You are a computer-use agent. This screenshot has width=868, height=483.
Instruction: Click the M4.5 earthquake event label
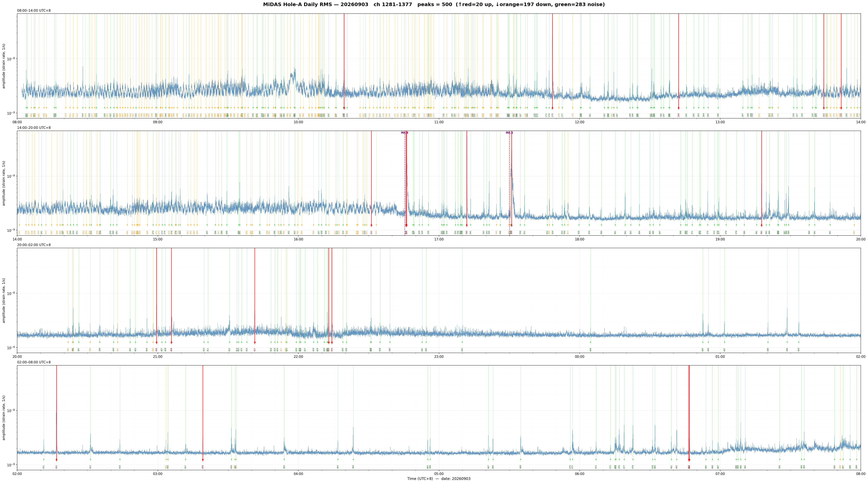[510, 133]
